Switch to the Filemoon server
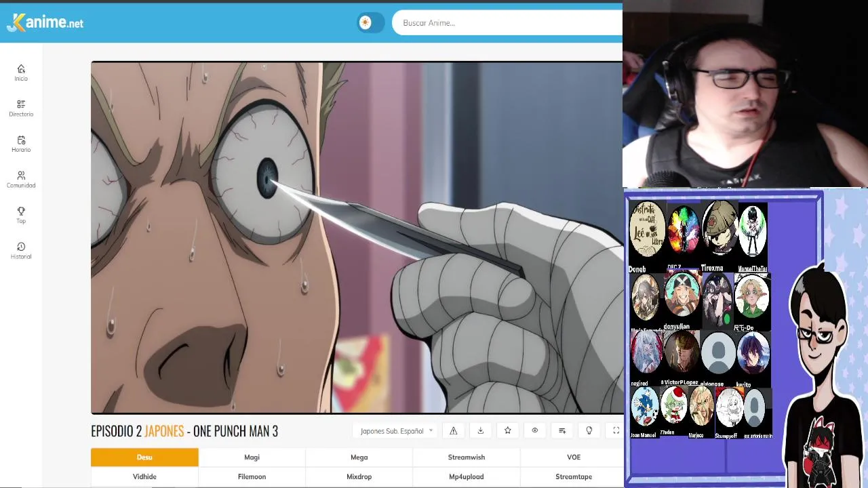This screenshot has height=488, width=868. [x=252, y=476]
